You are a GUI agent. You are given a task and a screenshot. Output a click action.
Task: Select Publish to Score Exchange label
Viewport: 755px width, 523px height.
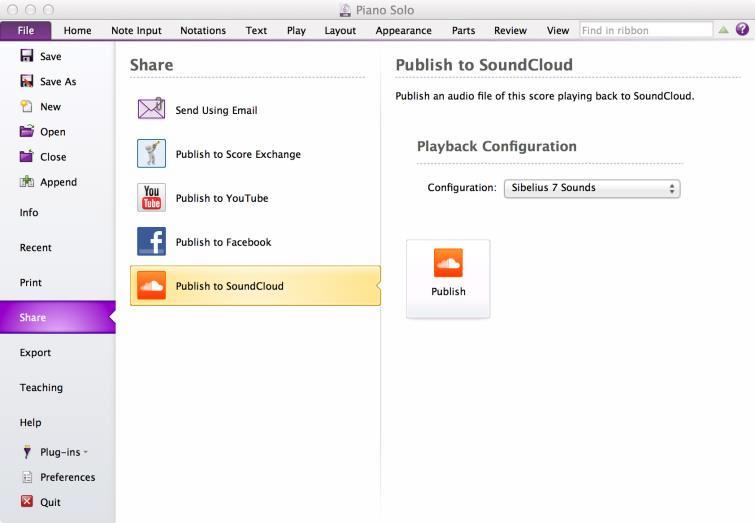[238, 154]
